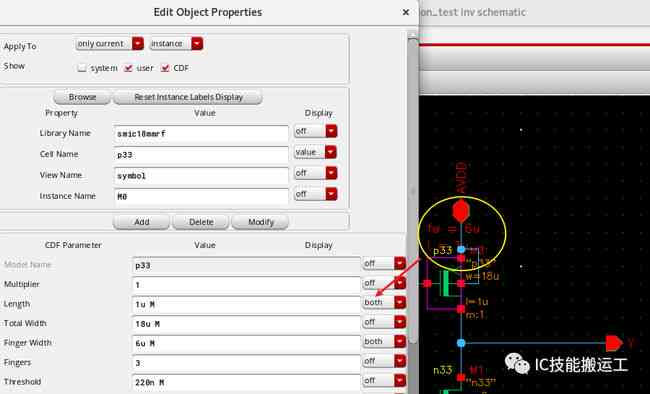Click the Finger Width value field

[x=246, y=343]
